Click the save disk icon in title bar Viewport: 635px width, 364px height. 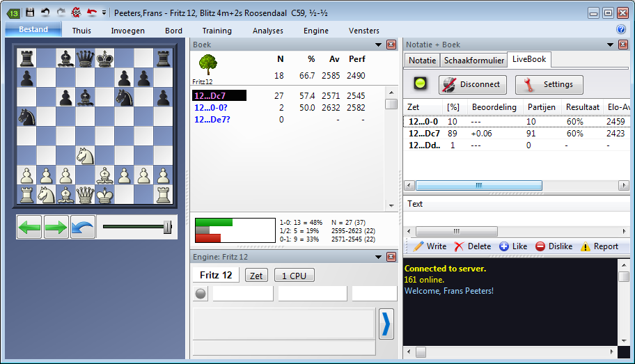(x=30, y=13)
